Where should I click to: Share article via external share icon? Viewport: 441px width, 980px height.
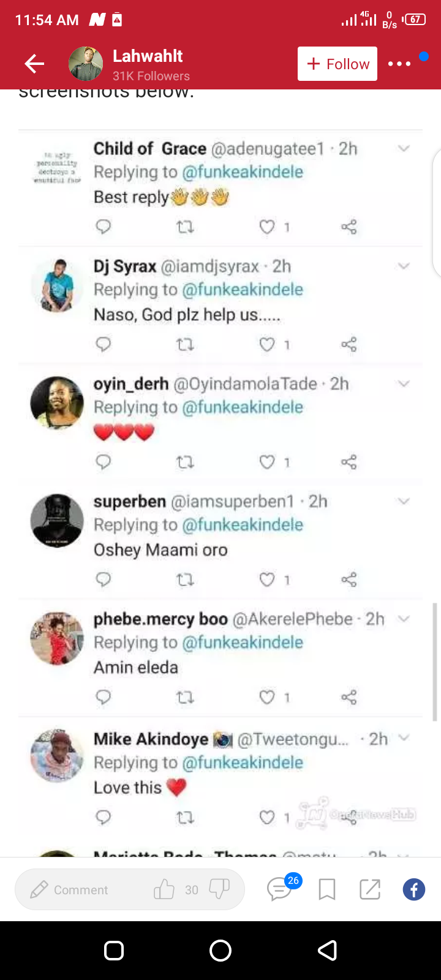coord(370,889)
